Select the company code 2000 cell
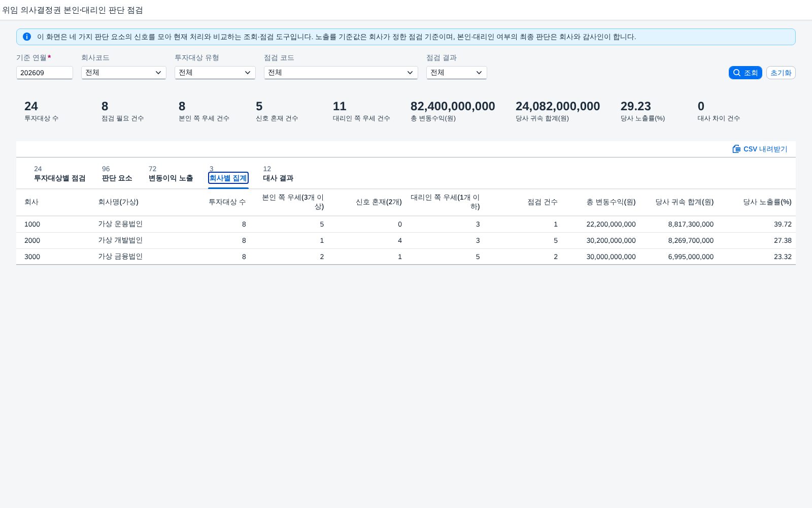The height and width of the screenshot is (508, 812). point(32,240)
